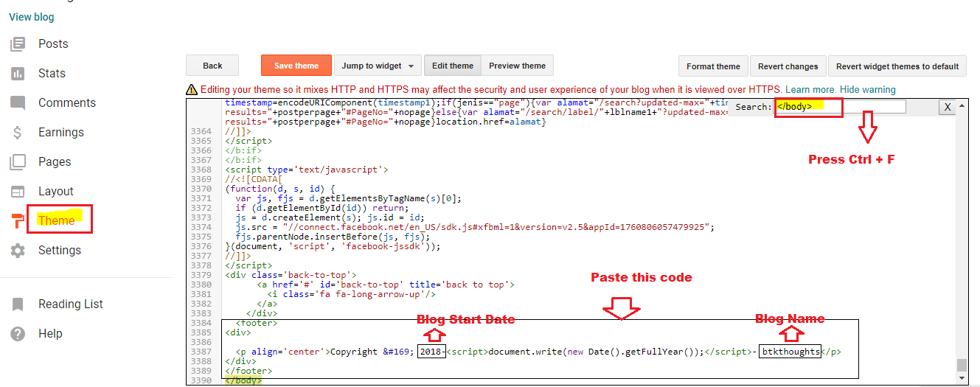Click the 2018 start year in code

[431, 352]
